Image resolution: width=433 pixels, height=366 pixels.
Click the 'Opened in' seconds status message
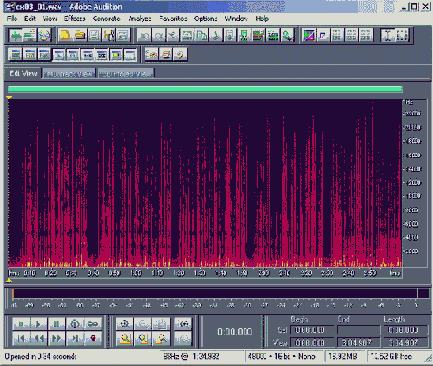pyautogui.click(x=40, y=356)
